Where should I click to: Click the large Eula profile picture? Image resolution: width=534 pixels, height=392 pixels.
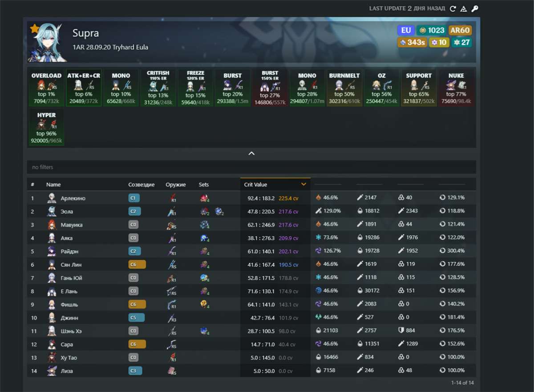point(47,42)
